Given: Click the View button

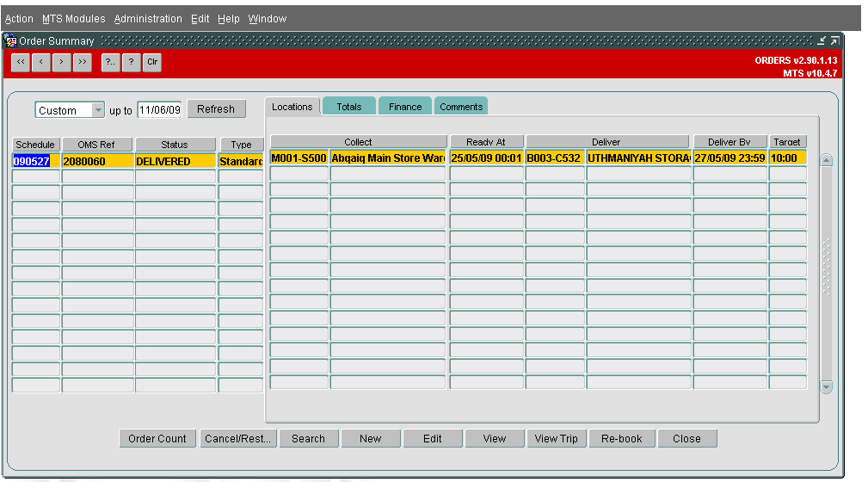Looking at the screenshot, I should [495, 439].
